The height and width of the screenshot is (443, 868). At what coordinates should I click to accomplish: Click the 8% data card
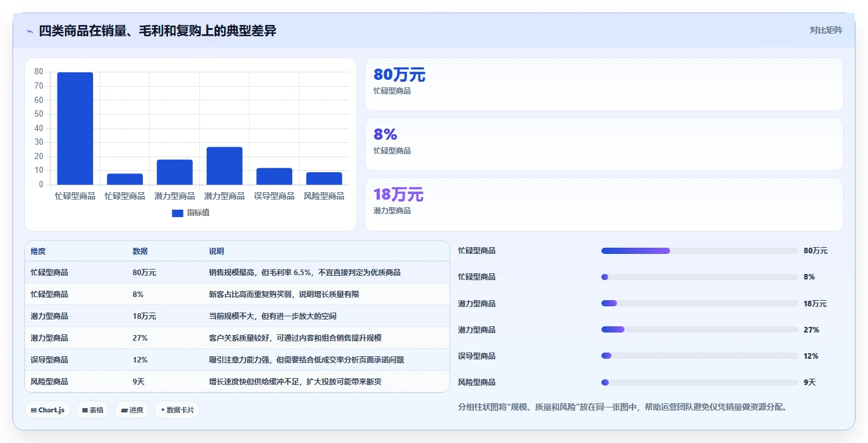[x=604, y=144]
